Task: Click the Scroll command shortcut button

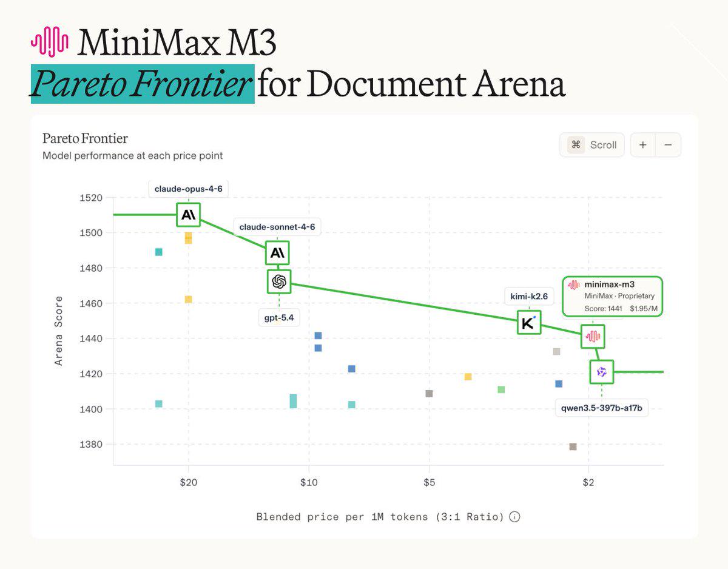Action: [x=592, y=145]
